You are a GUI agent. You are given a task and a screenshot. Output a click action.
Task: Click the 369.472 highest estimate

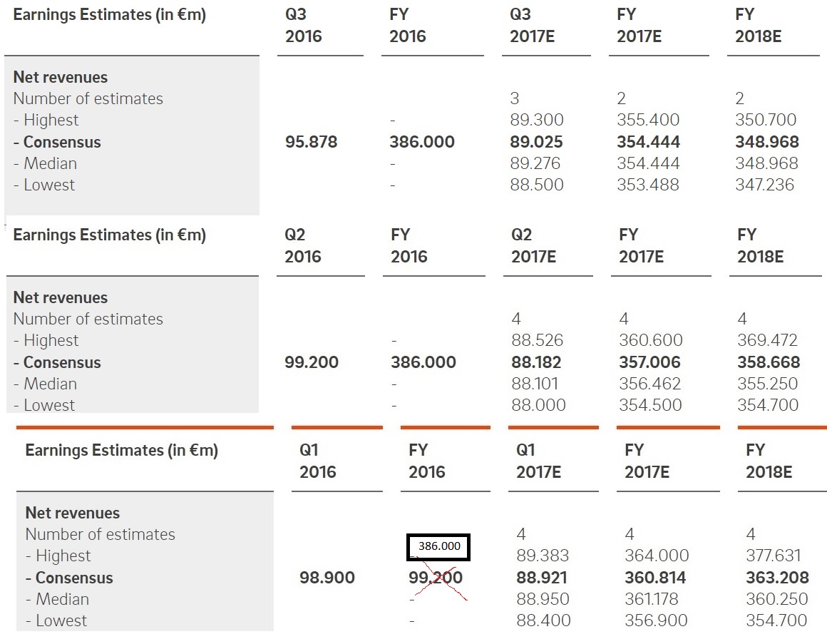[x=768, y=340]
